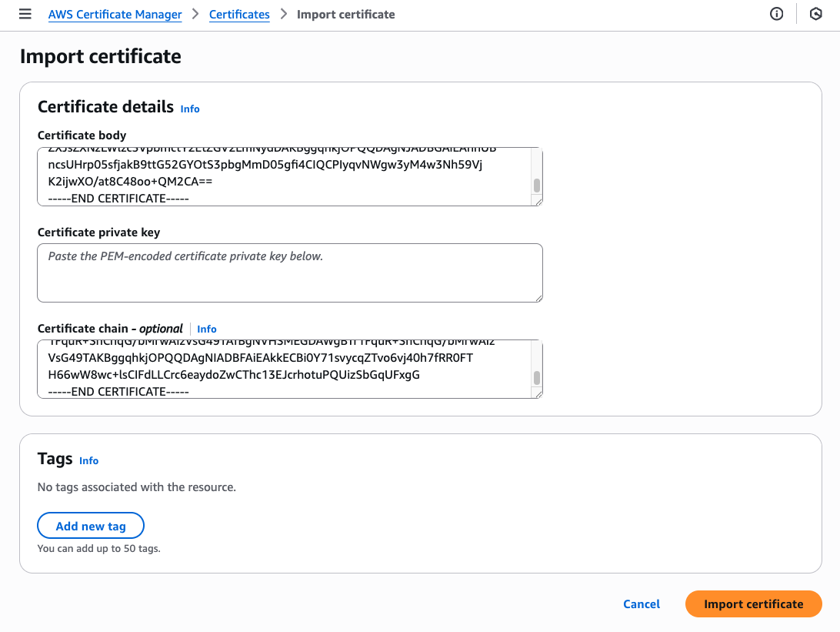This screenshot has height=632, width=840.
Task: Cancel the certificate import
Action: tap(642, 604)
